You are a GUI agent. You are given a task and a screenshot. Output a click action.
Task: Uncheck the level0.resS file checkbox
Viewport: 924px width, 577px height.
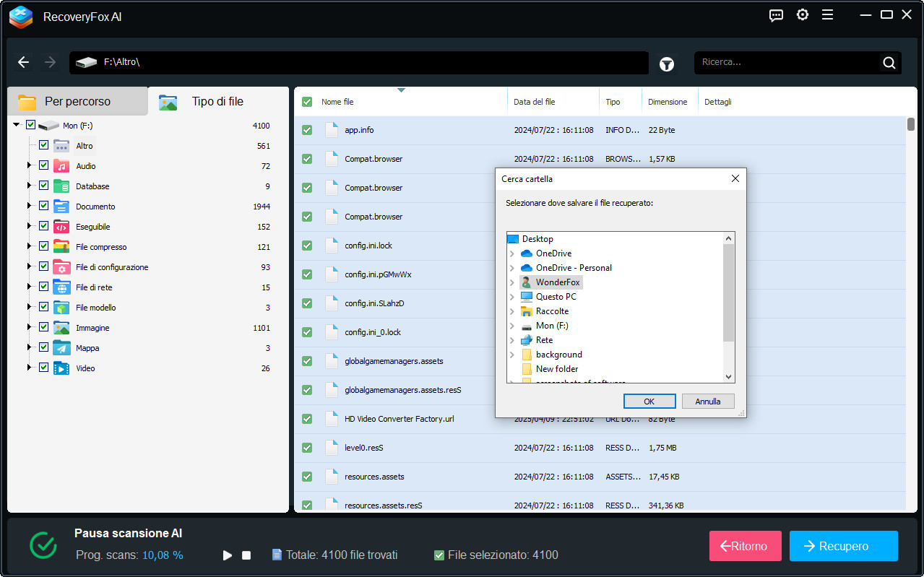[x=307, y=448]
